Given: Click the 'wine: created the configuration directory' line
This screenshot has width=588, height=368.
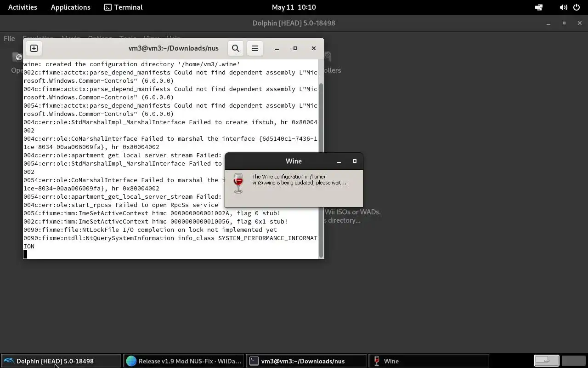Looking at the screenshot, I should (x=131, y=64).
